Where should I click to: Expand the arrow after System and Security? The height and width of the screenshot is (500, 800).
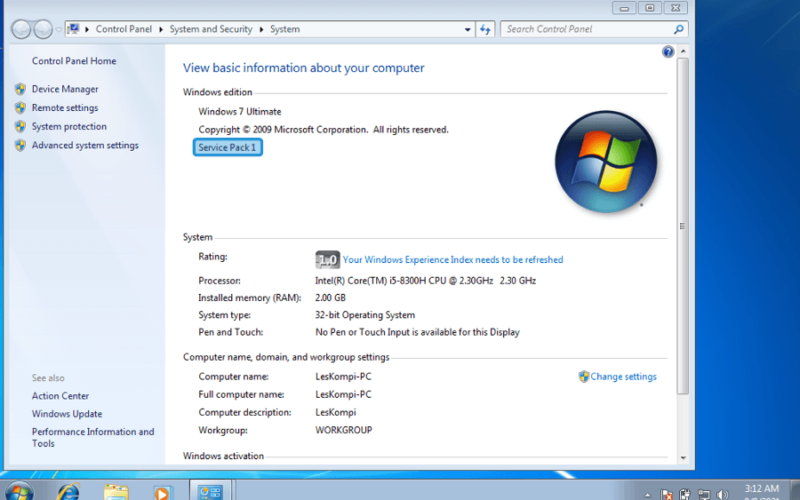coord(261,29)
